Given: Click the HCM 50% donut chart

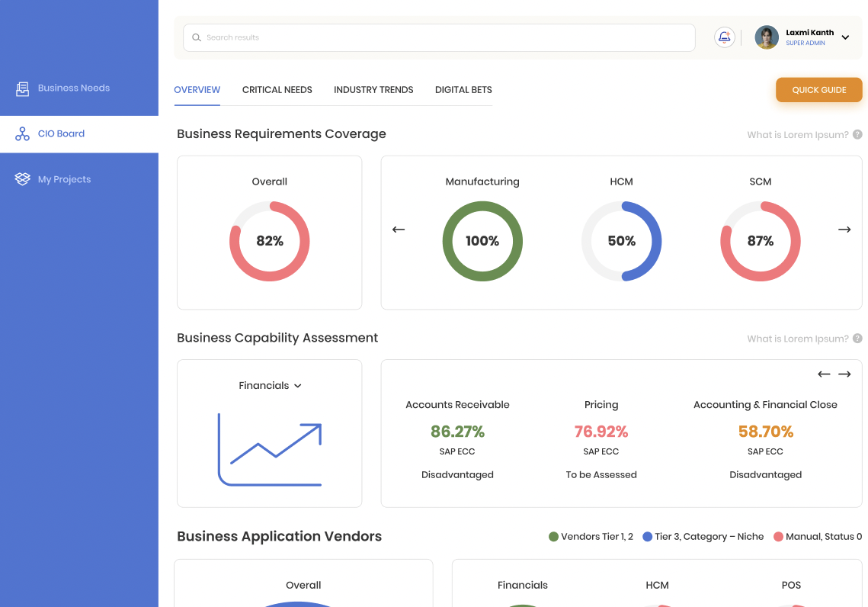Looking at the screenshot, I should (622, 241).
